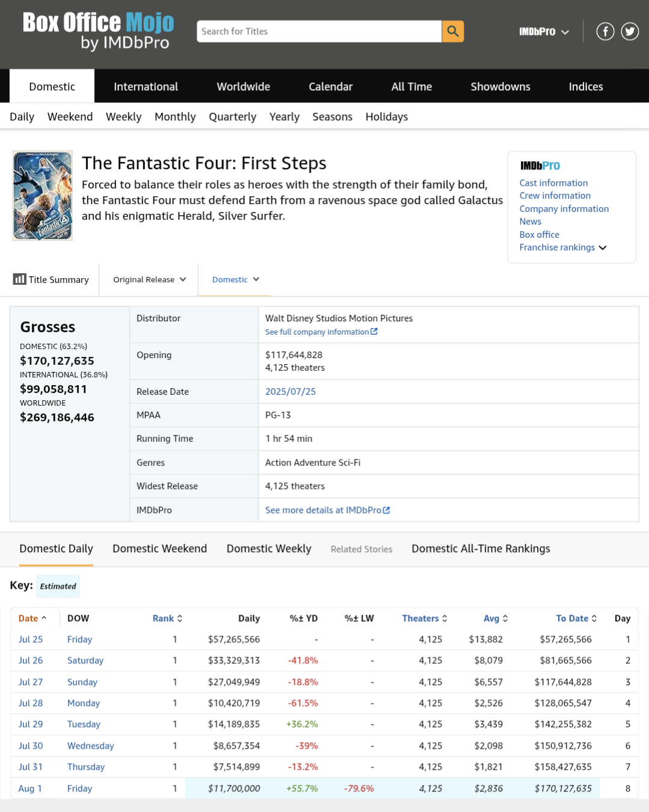Expand Franchise rankings chevron
This screenshot has height=812, width=649.
point(603,248)
